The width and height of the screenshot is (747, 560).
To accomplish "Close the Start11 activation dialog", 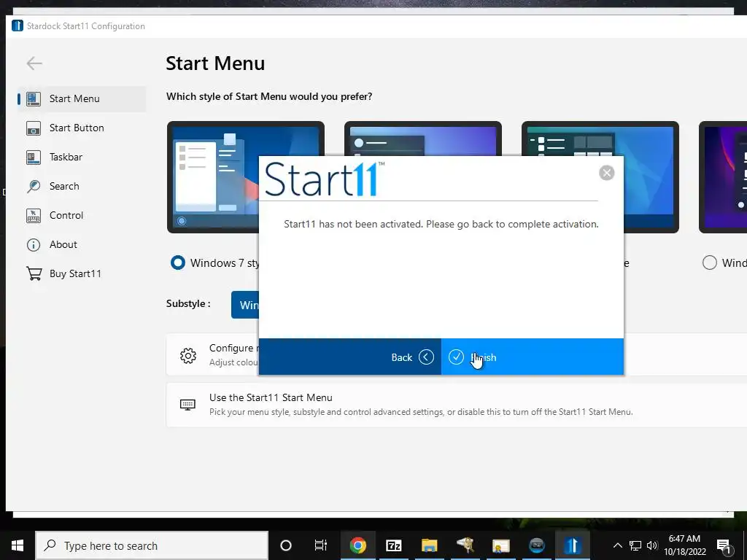I will tap(606, 173).
